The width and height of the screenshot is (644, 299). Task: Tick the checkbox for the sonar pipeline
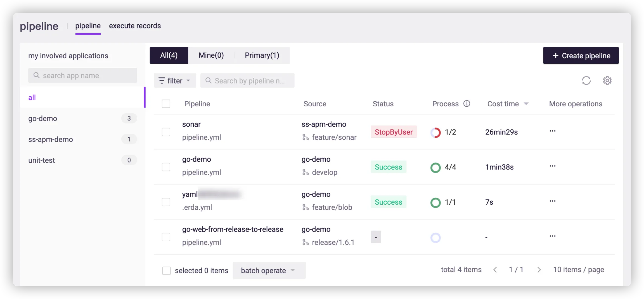click(x=166, y=132)
